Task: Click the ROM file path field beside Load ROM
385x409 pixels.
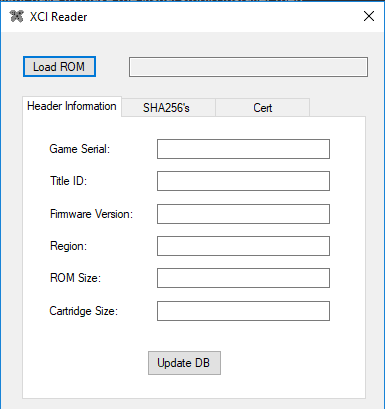Action: tap(248, 67)
